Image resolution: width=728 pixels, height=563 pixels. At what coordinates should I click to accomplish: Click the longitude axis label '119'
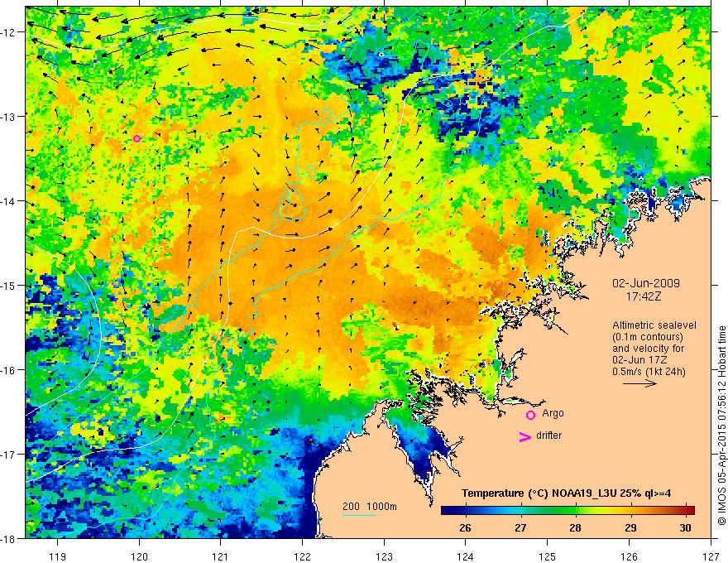(x=58, y=556)
